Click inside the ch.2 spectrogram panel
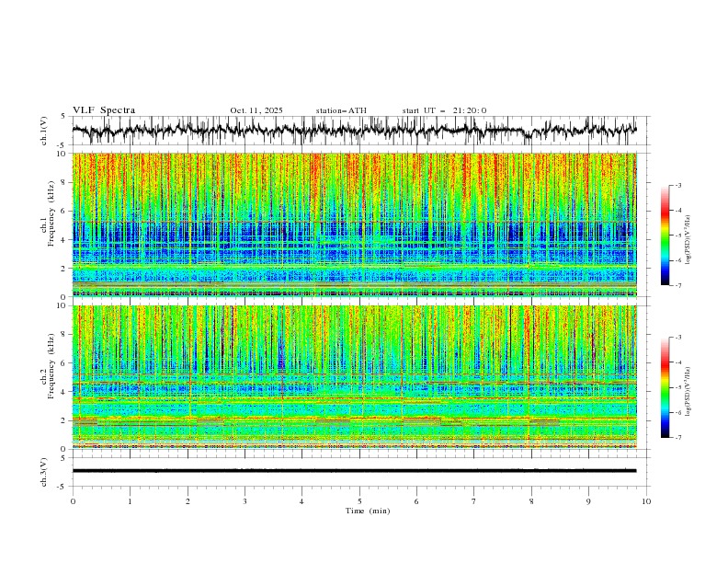 tap(354, 377)
